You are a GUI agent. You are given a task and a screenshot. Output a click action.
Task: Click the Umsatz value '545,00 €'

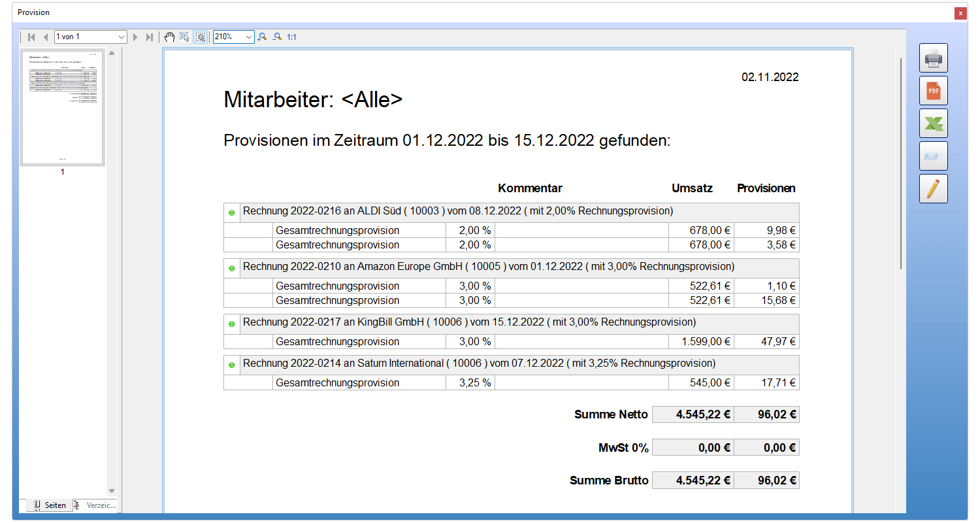(x=710, y=383)
